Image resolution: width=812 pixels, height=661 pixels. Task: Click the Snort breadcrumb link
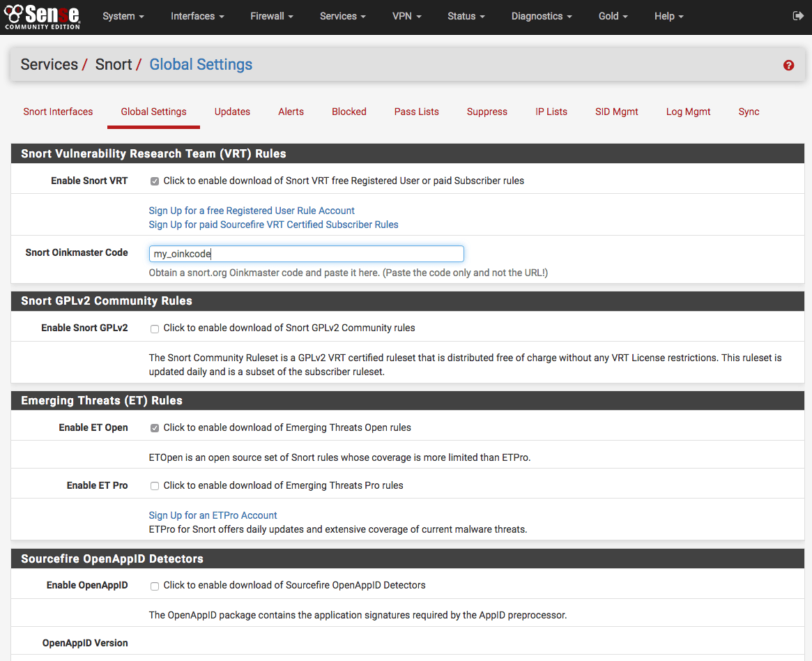click(114, 65)
